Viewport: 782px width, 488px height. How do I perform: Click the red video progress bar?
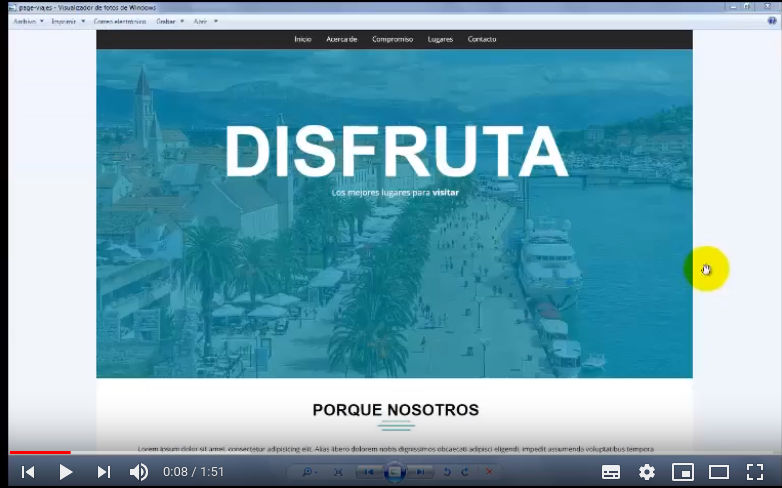point(40,453)
